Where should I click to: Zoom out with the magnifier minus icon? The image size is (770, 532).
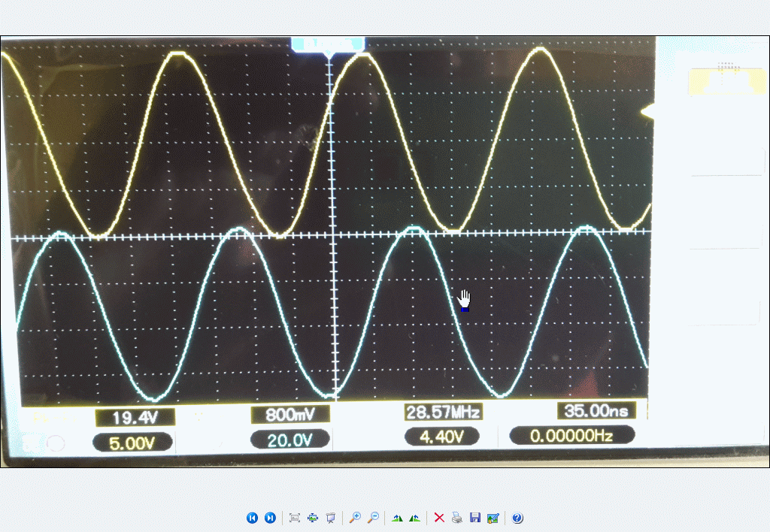[373, 518]
